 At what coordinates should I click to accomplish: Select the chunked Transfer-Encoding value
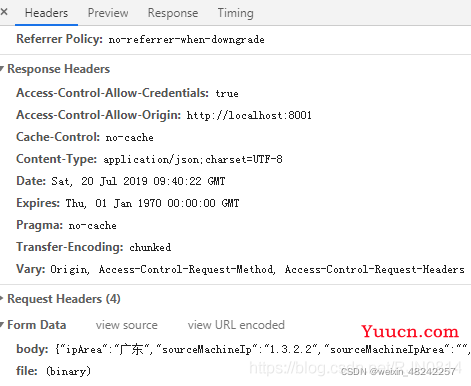tap(150, 247)
